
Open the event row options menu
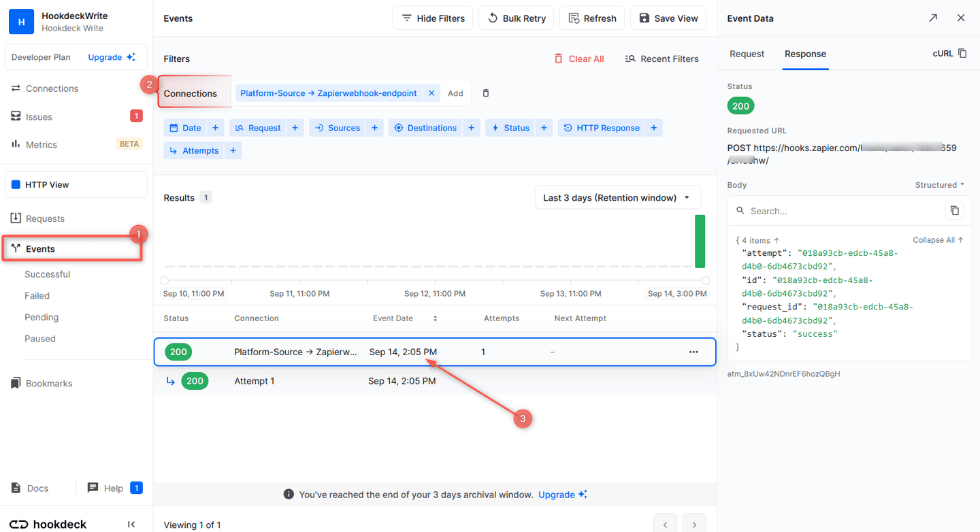coord(693,352)
